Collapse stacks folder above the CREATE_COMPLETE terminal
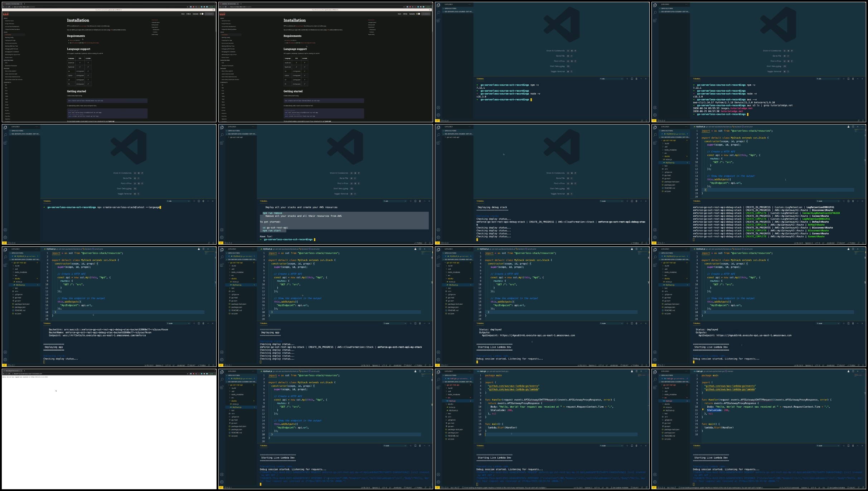Viewport: 868px width, 491px height. click(667, 156)
